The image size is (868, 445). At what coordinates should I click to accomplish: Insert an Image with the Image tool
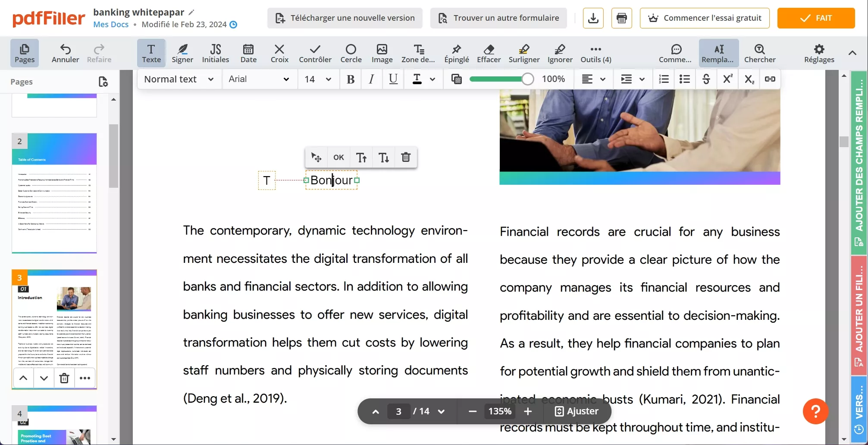click(381, 53)
